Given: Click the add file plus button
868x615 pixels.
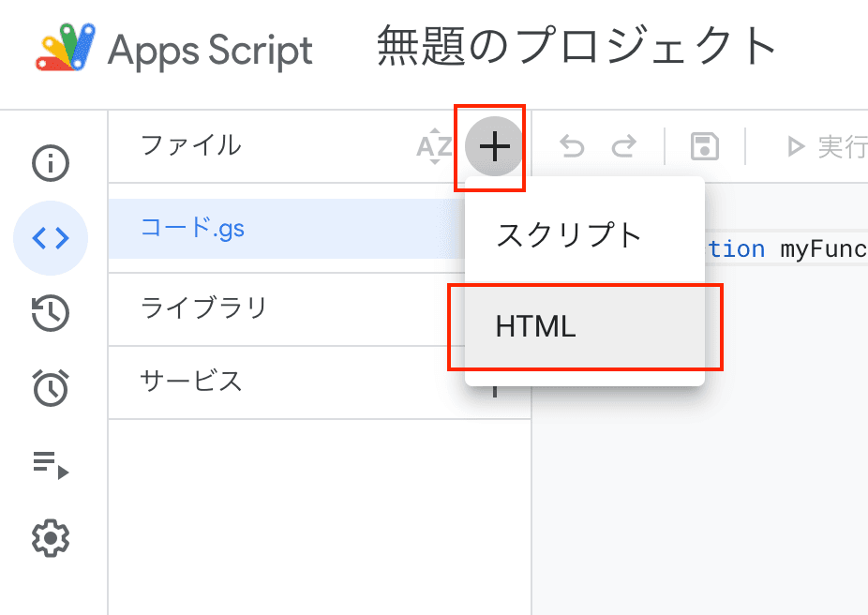Looking at the screenshot, I should pos(494,146).
